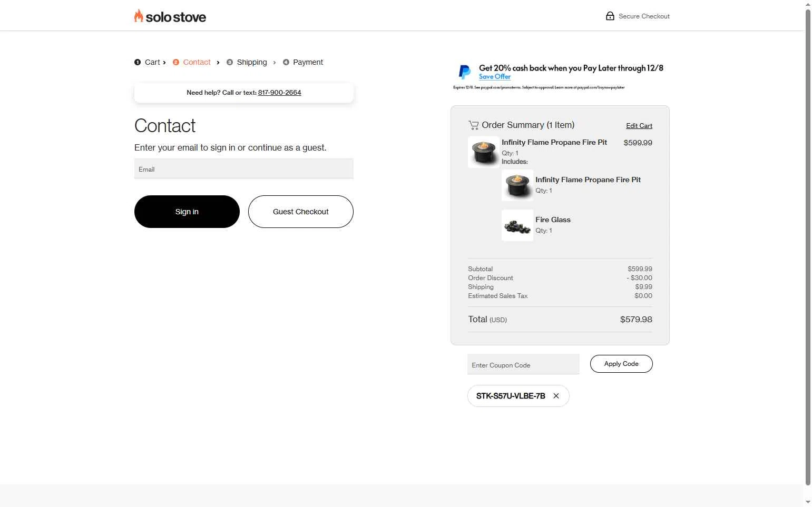Click the Sign in button
Image resolution: width=812 pixels, height=507 pixels.
[x=187, y=212]
